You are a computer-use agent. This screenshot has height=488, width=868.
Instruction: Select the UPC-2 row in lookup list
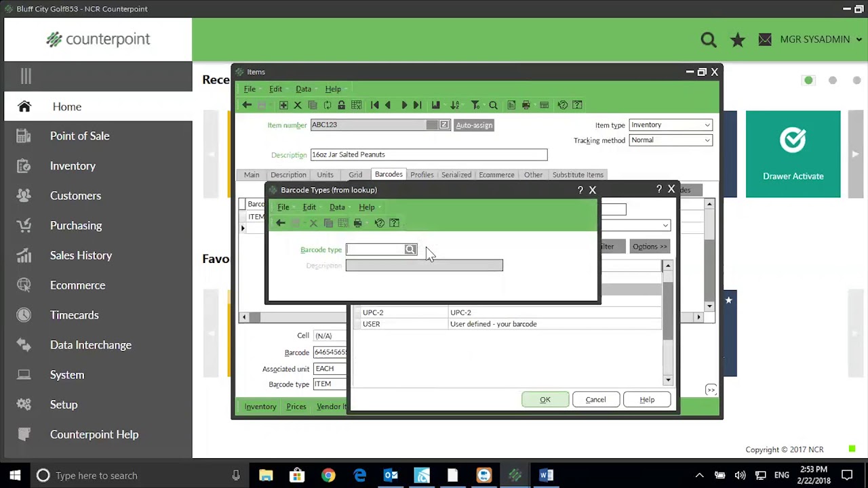(x=507, y=312)
